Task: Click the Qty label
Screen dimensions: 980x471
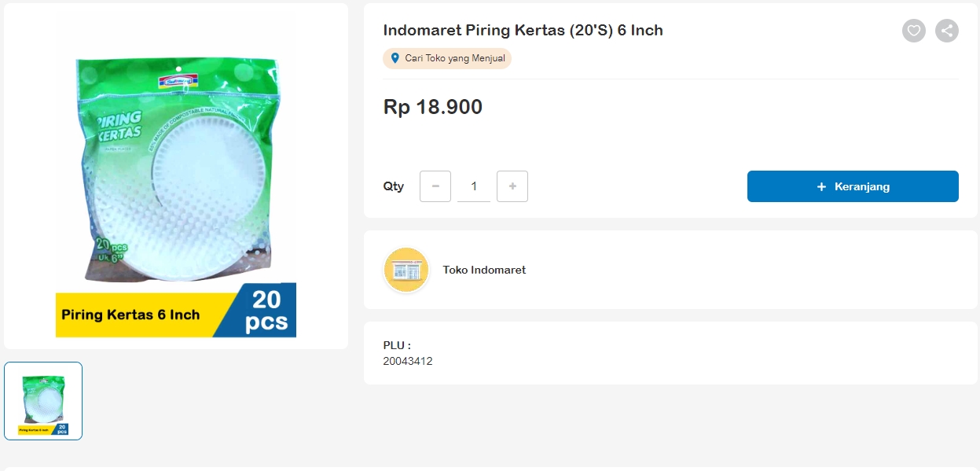Action: 394,186
